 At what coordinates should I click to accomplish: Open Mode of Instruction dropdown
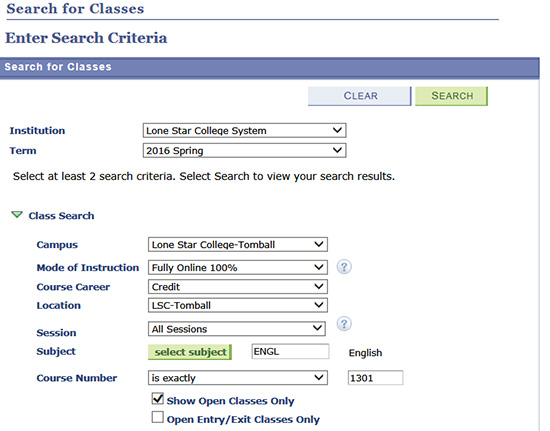[238, 268]
